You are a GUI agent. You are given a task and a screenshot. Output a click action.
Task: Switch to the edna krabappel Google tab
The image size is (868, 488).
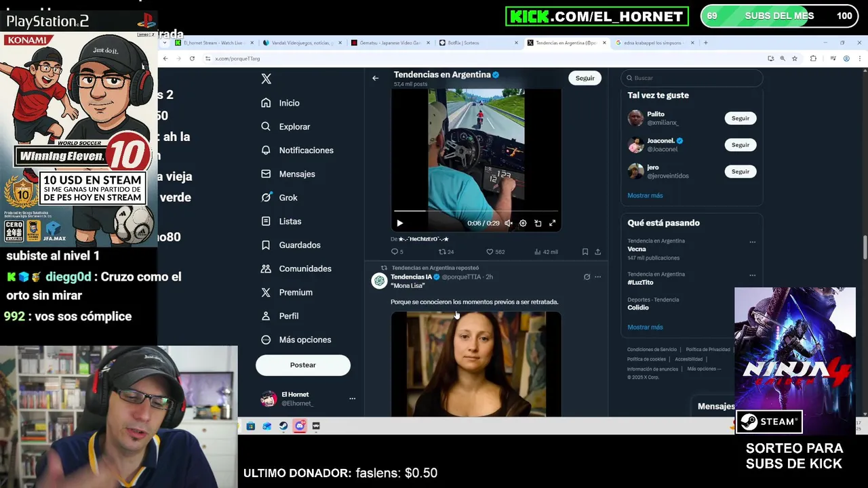[x=654, y=43]
